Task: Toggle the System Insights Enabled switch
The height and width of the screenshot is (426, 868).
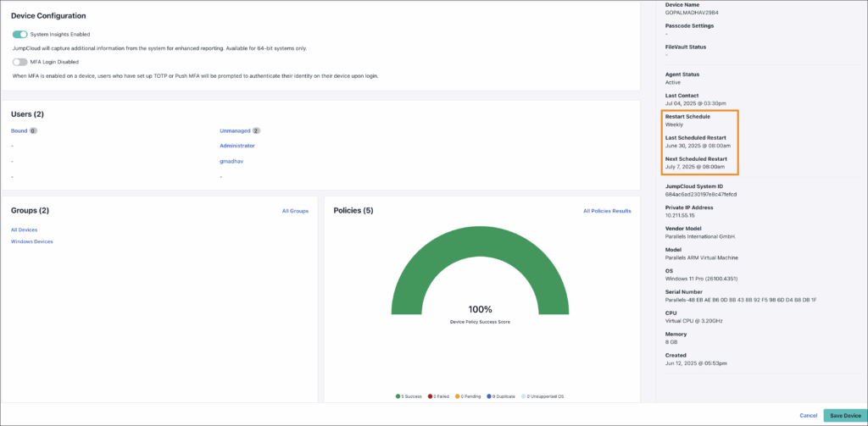Action: [x=19, y=34]
